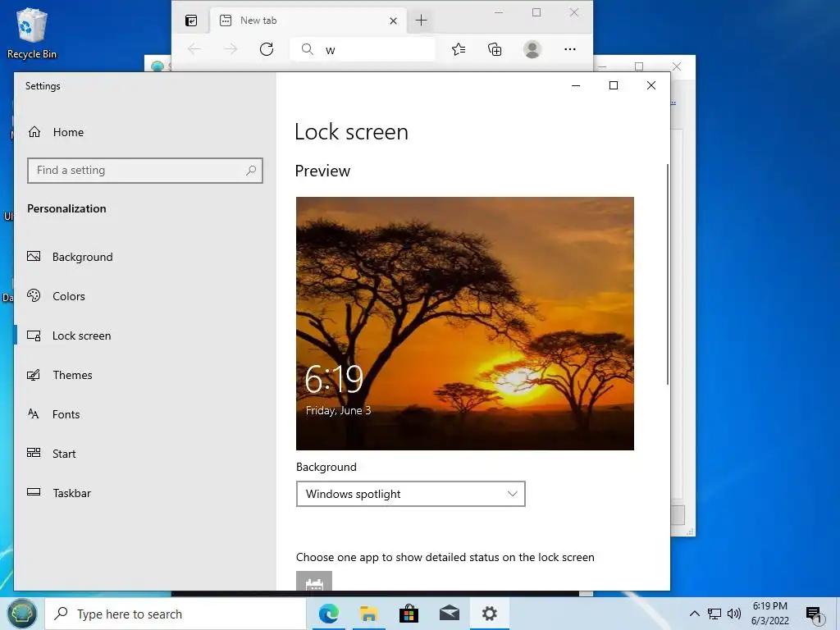Click the Settings window vertical scrollbar
The height and width of the screenshot is (630, 840).
pos(668,274)
